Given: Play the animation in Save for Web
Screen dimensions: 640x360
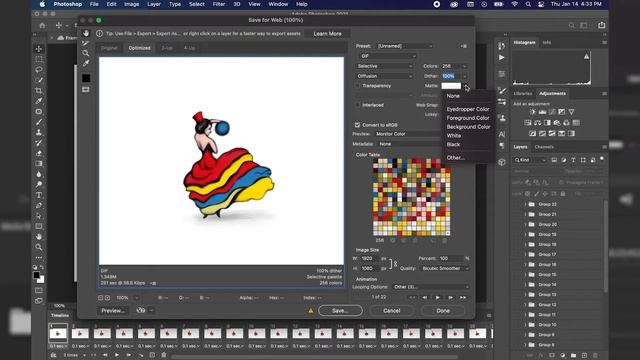Looking at the screenshot, I should [x=438, y=298].
